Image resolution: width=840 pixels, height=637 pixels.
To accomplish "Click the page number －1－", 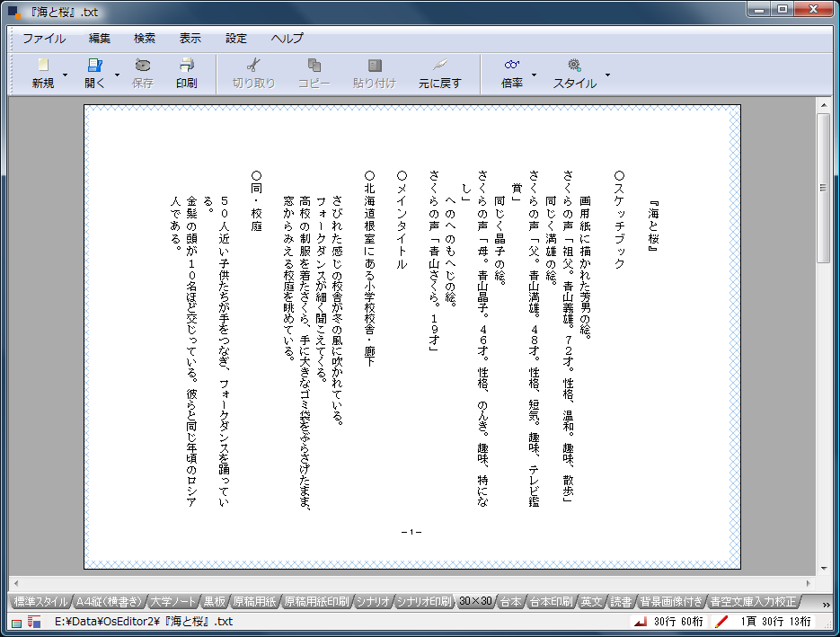I will coord(411,532).
